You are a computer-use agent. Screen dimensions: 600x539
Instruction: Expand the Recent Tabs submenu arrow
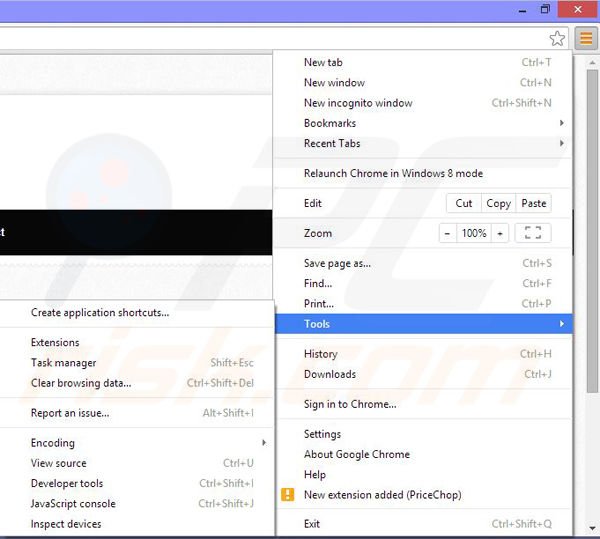561,143
